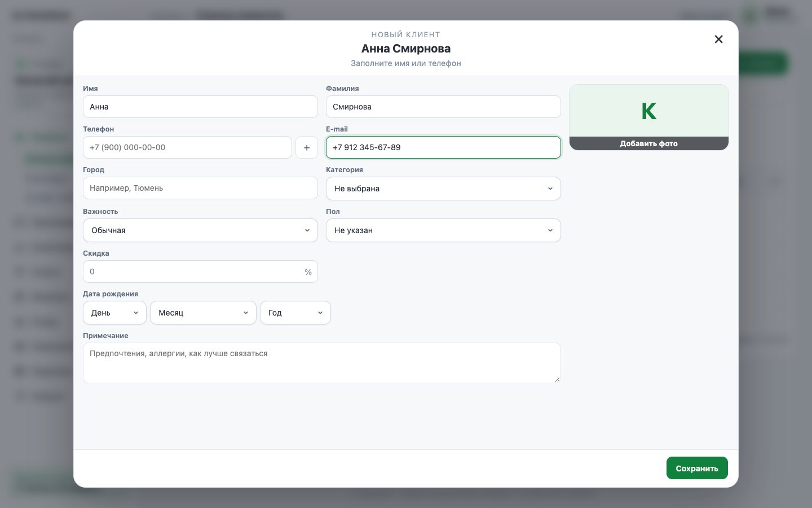
Task: Close the new client dialog
Action: 718,39
